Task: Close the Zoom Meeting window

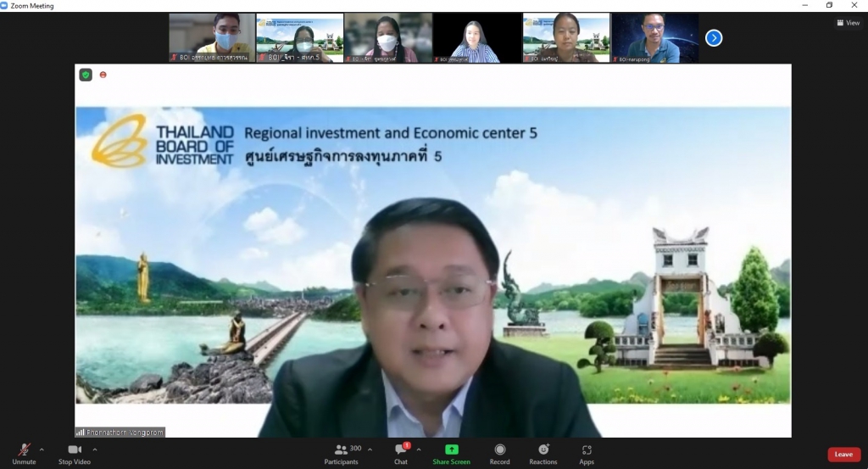Action: (x=854, y=6)
